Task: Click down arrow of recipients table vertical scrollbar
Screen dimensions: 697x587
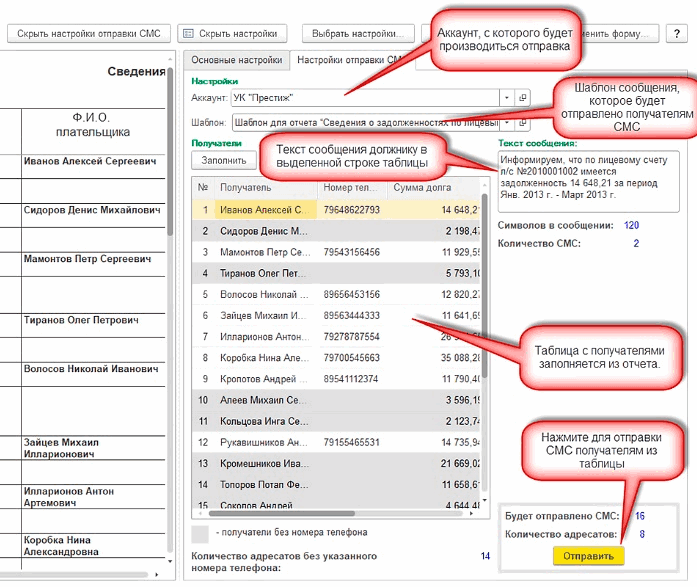Action: pyautogui.click(x=485, y=501)
